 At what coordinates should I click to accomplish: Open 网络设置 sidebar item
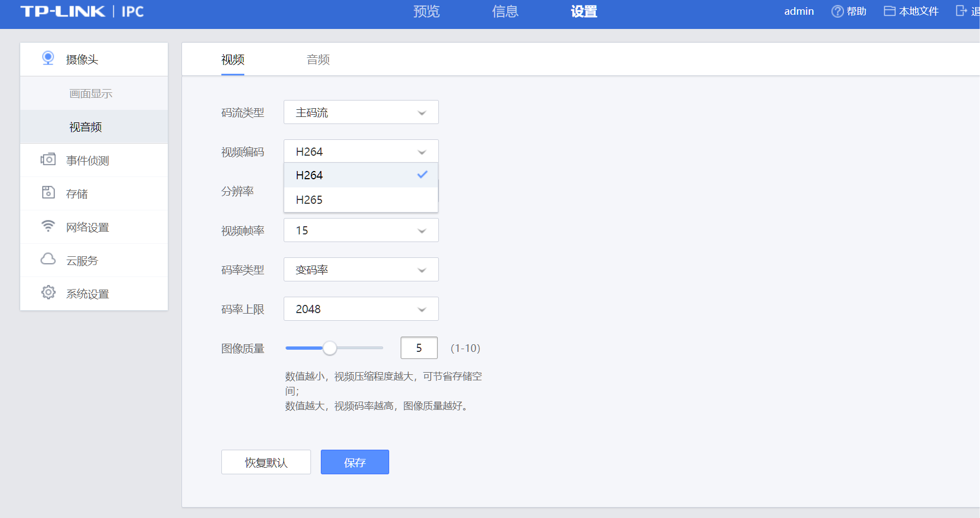pos(94,227)
